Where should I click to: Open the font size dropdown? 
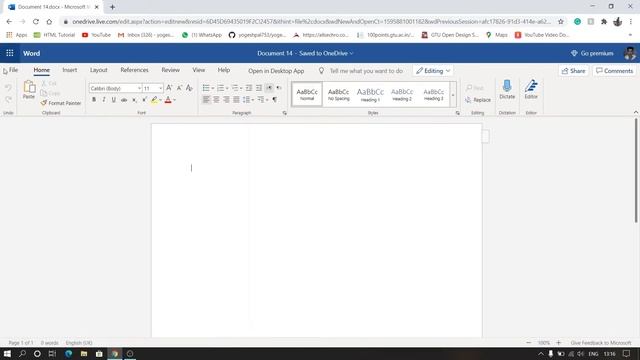click(x=160, y=88)
